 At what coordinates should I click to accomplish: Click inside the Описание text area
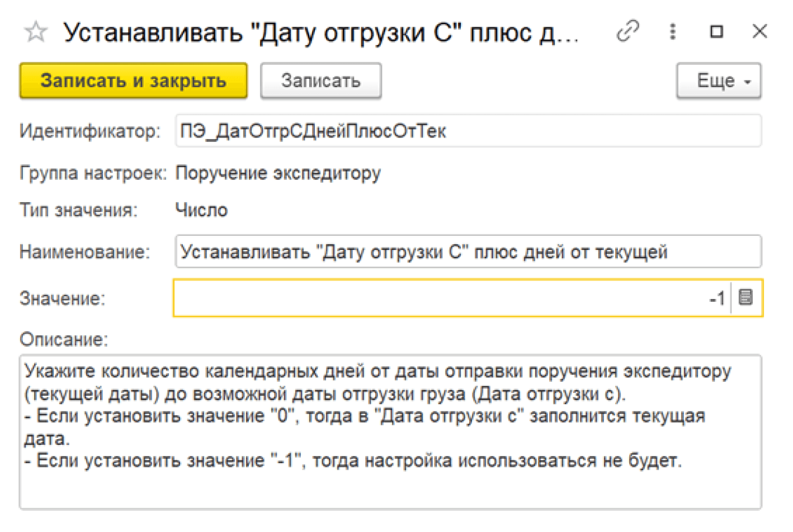[390, 431]
